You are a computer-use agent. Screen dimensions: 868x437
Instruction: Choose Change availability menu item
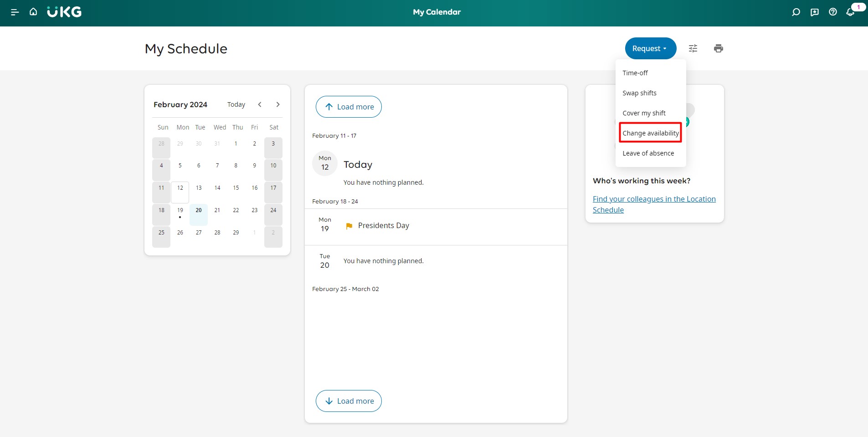pos(650,133)
